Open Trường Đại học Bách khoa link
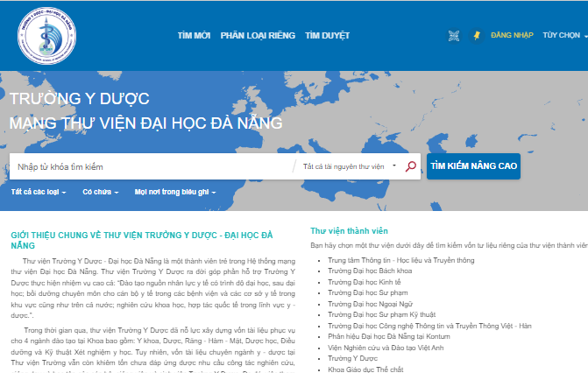Screen dimensions: 588x373 [x=370, y=271]
